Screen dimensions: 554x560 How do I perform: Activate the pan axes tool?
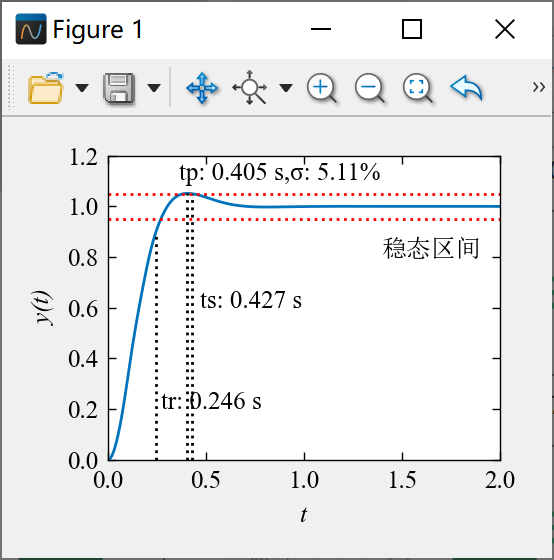[x=202, y=88]
